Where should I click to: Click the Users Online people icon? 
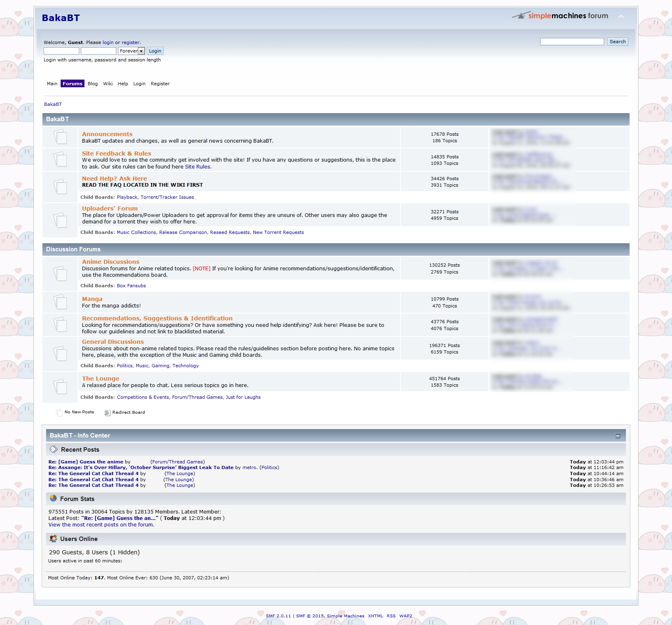pos(53,539)
